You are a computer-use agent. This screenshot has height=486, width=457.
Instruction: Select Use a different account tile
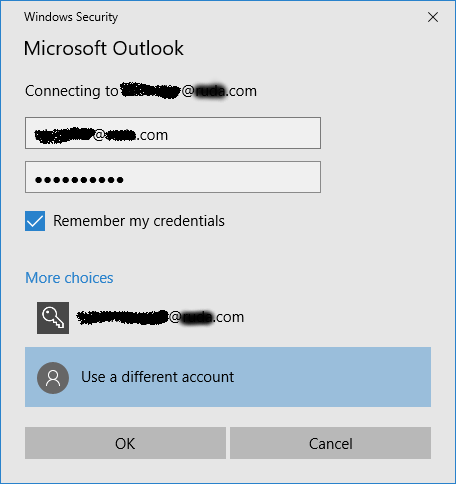pos(228,377)
